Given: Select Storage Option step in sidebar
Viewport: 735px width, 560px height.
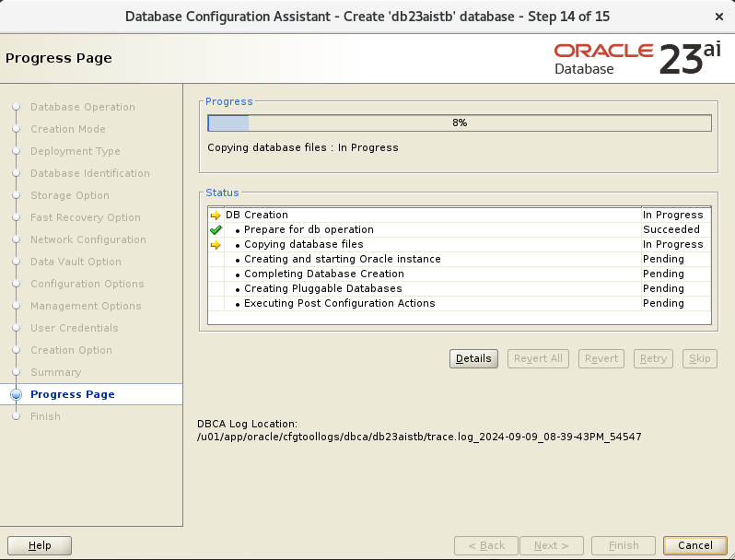Looking at the screenshot, I should click(70, 195).
